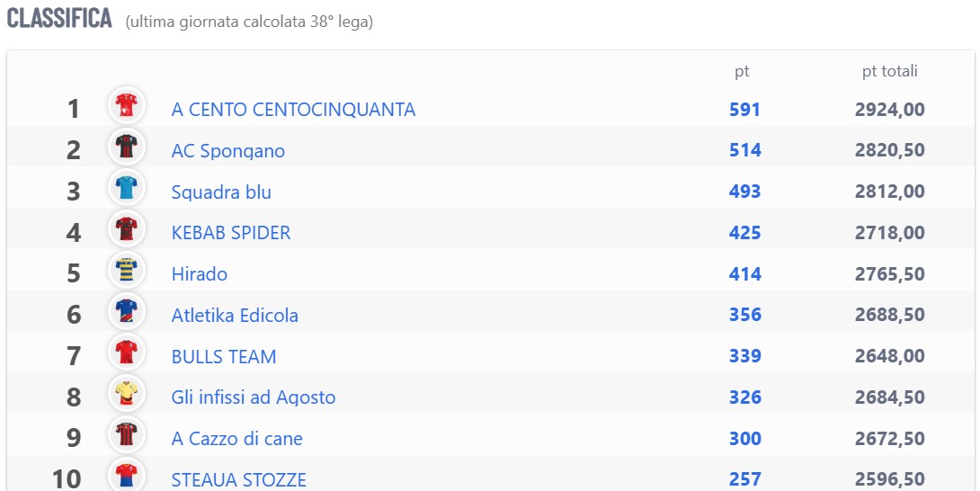This screenshot has height=491, width=980.
Task: Click the Hirado yellow-blue striped jersey icon
Action: coord(126,270)
